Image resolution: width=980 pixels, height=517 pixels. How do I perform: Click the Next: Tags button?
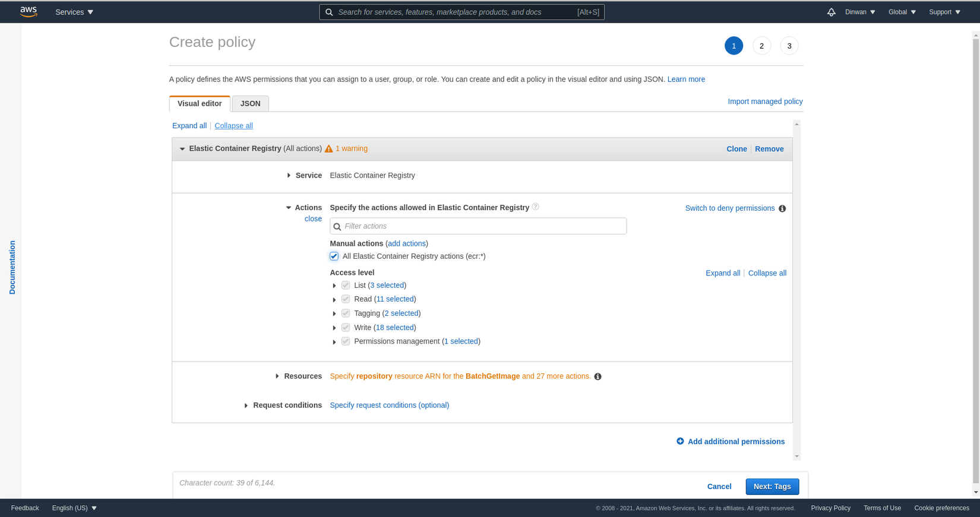772,487
